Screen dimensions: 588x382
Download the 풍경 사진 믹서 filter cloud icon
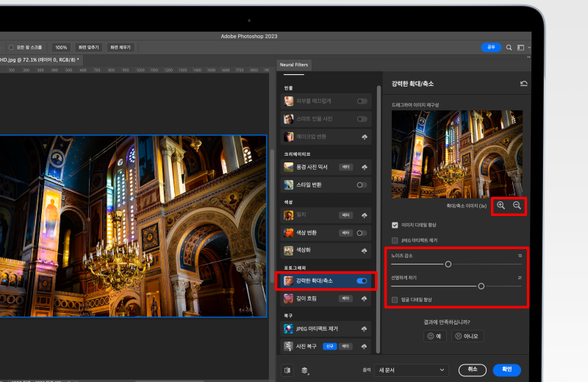tap(364, 167)
